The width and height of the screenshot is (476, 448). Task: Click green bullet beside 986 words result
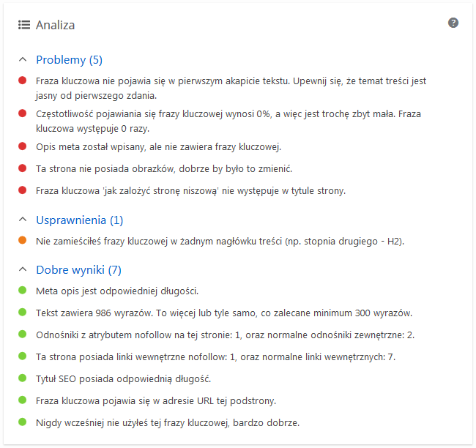click(23, 313)
